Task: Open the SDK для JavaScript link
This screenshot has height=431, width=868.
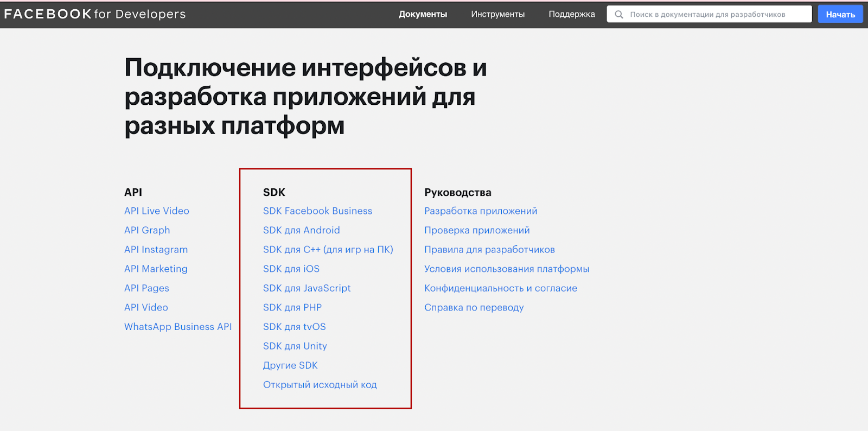Action: [x=307, y=288]
